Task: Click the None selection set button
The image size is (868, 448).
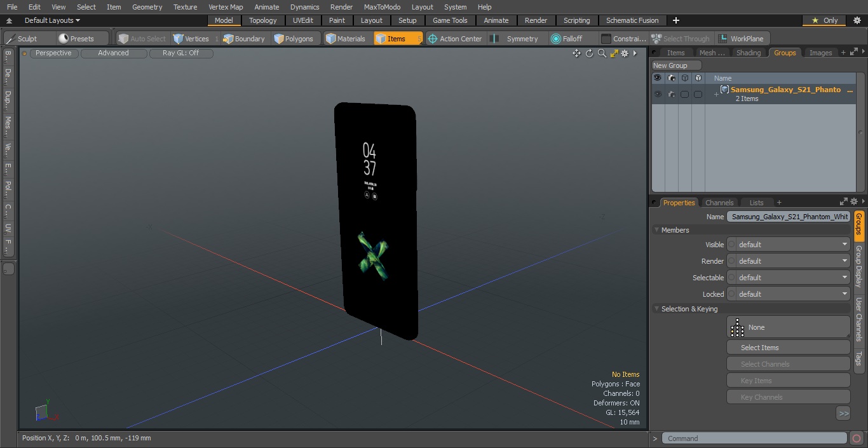Action: pyautogui.click(x=789, y=327)
